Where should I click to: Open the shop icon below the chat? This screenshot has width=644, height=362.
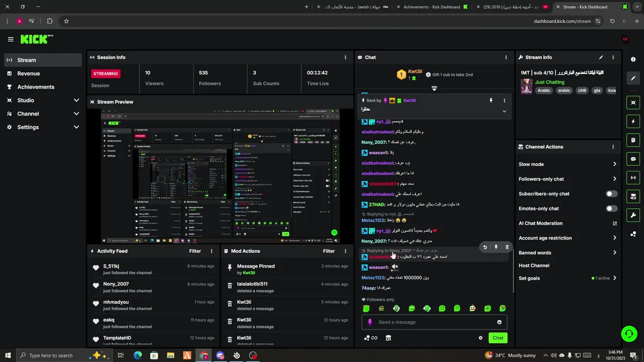(x=388, y=338)
